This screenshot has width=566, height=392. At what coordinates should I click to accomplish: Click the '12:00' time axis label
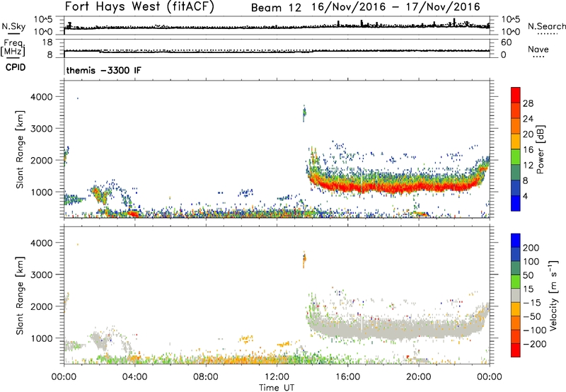[x=277, y=377]
